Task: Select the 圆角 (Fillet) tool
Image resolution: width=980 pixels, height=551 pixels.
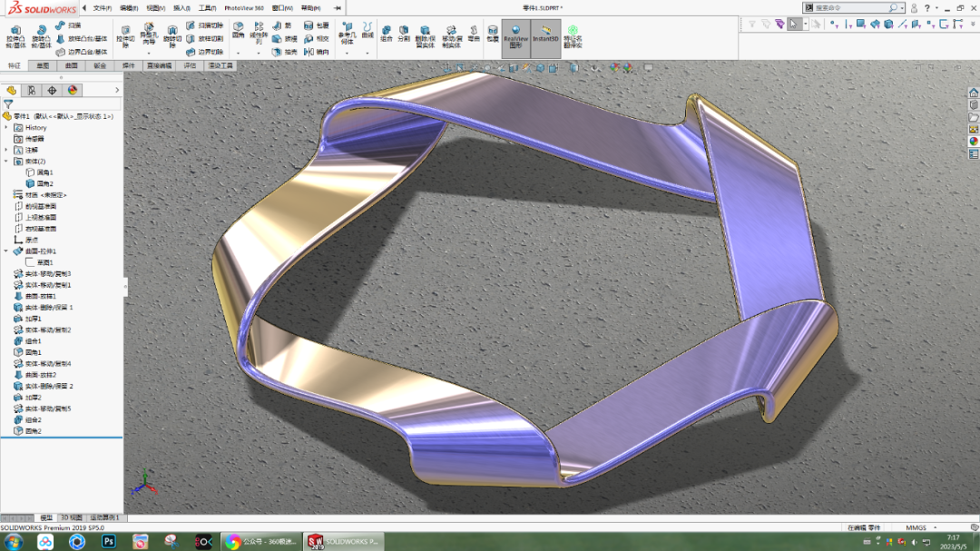Action: [x=239, y=33]
